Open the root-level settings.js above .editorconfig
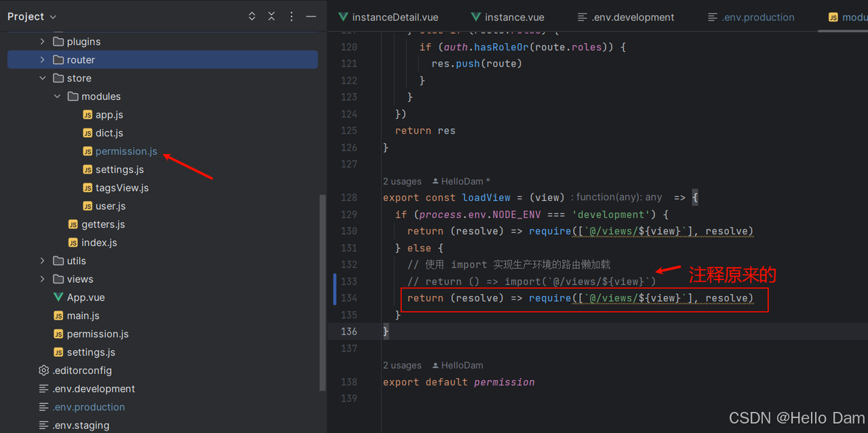The height and width of the screenshot is (433, 868). 91,352
